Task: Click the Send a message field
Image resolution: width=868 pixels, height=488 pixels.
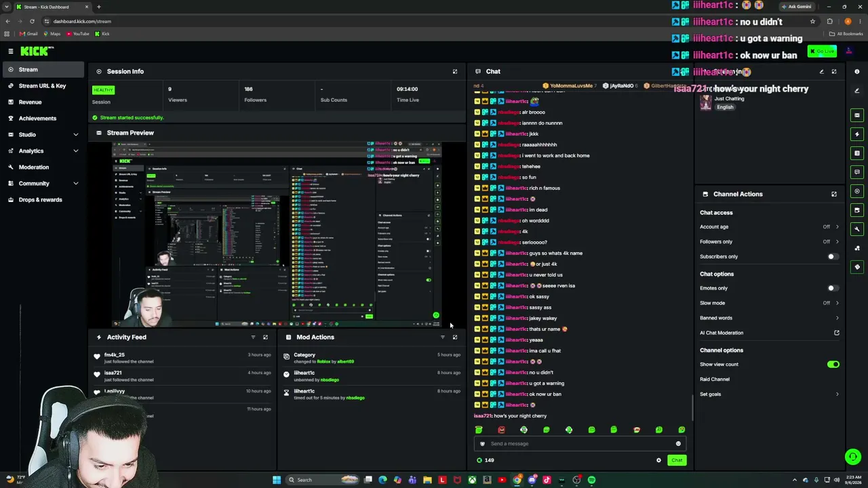Action: pyautogui.click(x=580, y=444)
